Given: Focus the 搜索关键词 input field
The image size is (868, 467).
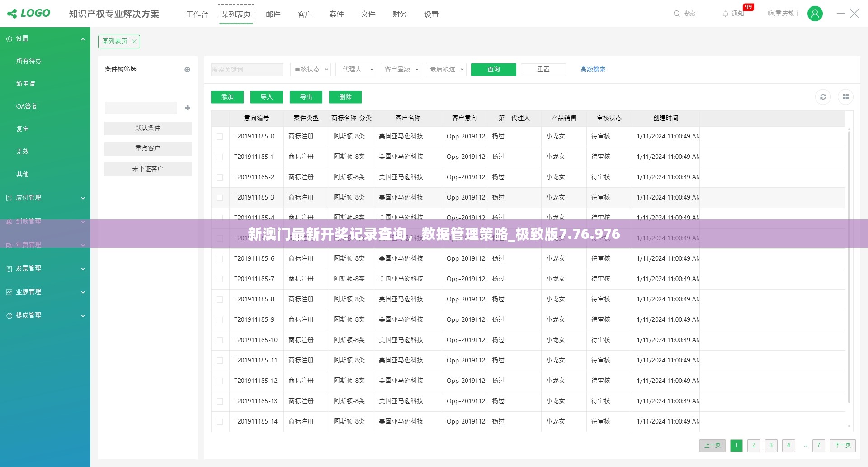Looking at the screenshot, I should click(x=247, y=69).
